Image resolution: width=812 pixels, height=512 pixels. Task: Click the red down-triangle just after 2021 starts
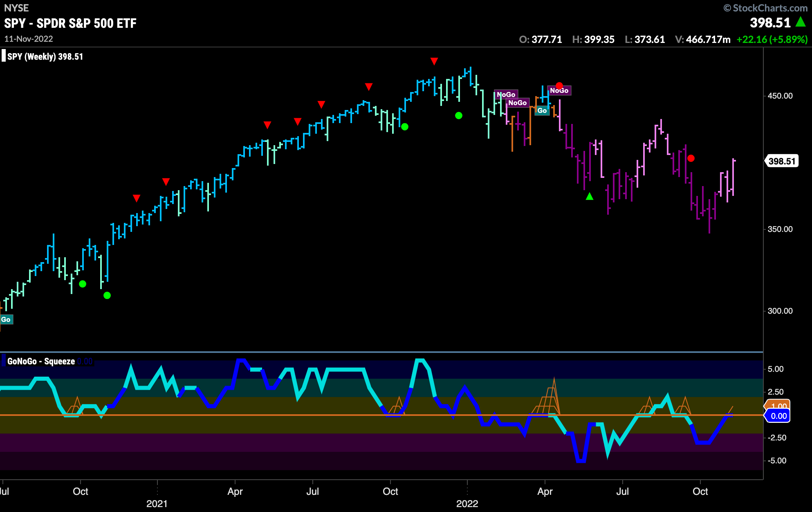click(x=166, y=182)
